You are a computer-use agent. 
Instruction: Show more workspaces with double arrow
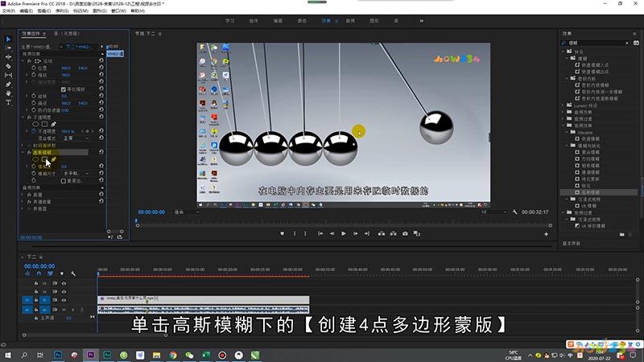point(421,21)
